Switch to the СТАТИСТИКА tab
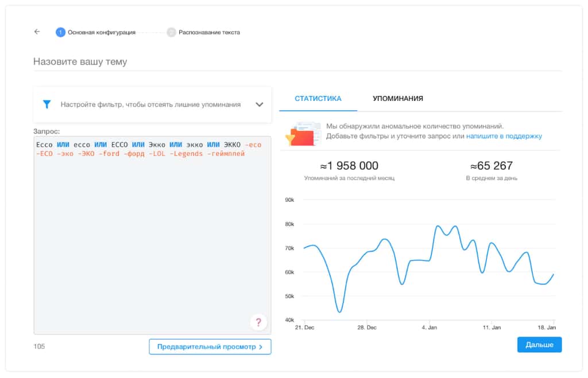This screenshot has width=588, height=378. (318, 99)
